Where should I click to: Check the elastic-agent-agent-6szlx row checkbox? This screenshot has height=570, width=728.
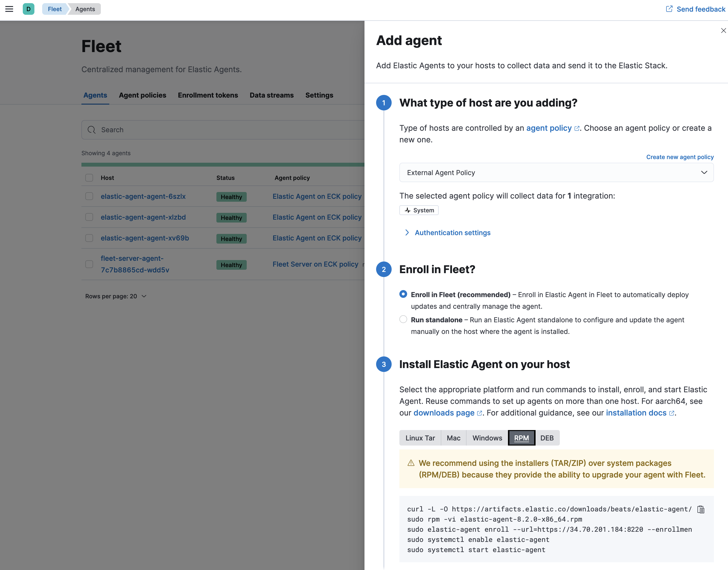(89, 196)
